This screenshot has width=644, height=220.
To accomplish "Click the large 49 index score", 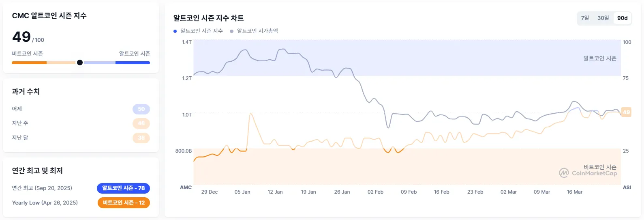I will [x=21, y=37].
